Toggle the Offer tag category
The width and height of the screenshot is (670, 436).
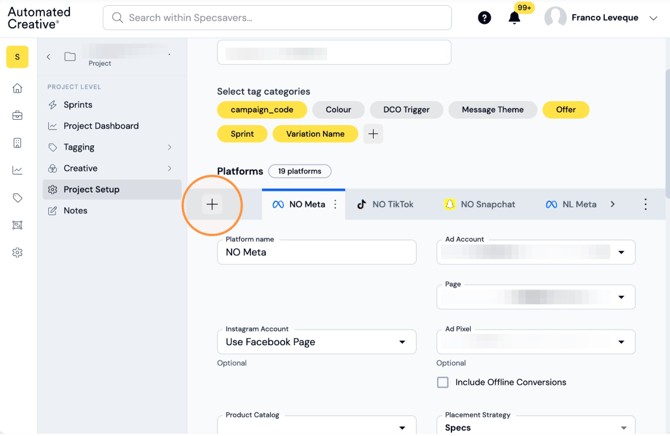click(x=566, y=109)
